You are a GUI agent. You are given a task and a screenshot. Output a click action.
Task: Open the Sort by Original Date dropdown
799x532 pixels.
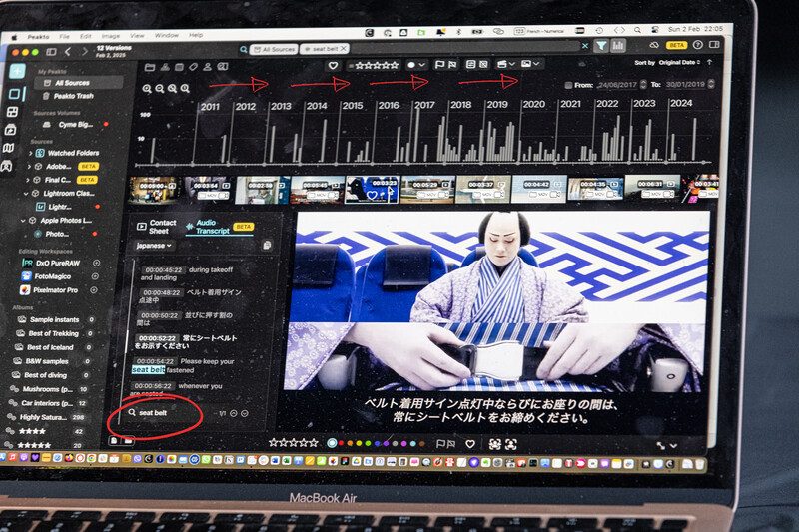[667, 62]
